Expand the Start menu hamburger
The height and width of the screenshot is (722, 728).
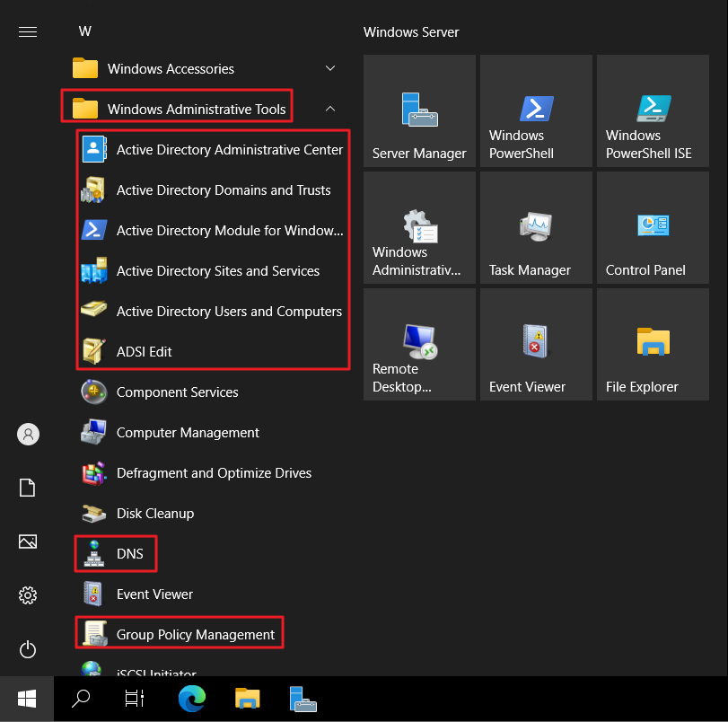pos(28,31)
